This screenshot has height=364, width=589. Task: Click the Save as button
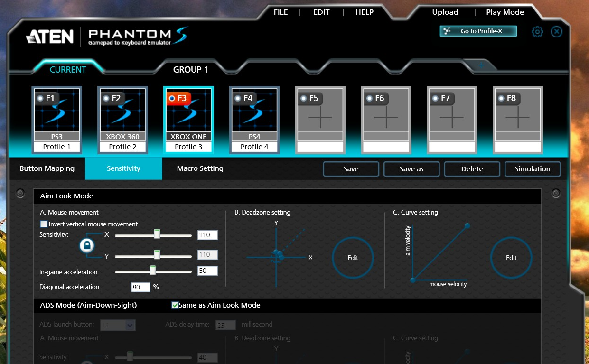411,169
